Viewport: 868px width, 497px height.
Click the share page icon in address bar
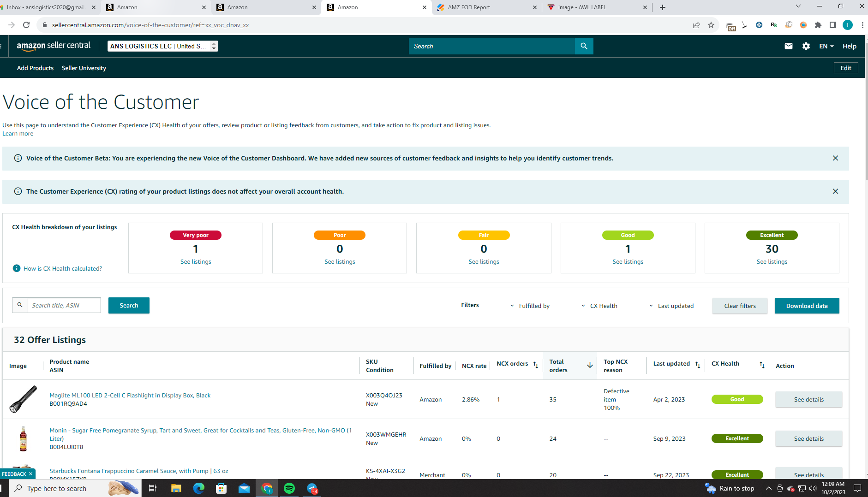point(696,25)
